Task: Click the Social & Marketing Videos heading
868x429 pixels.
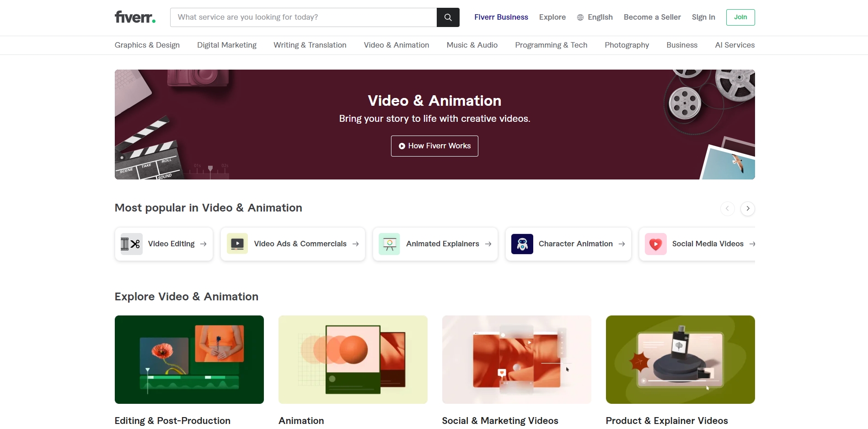Action: [x=500, y=421]
